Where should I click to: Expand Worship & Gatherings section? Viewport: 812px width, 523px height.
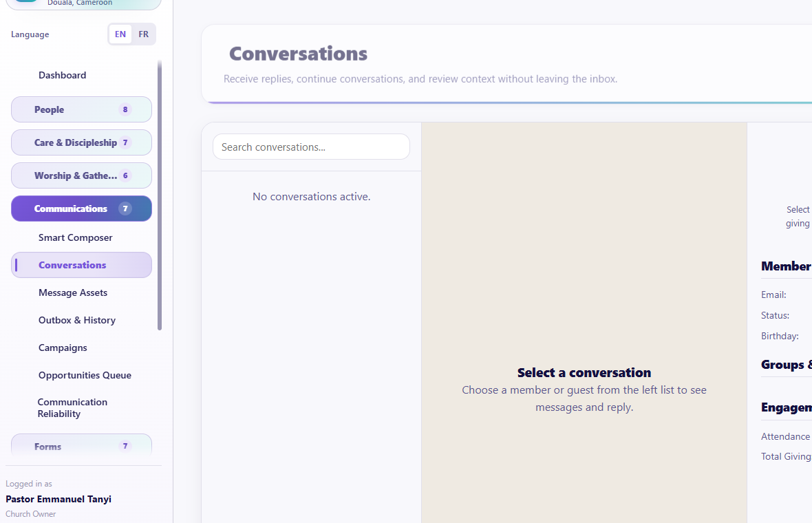point(81,175)
